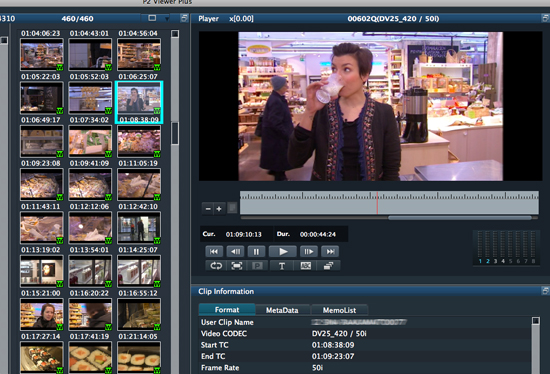Viewport: 550px width, 374px height.
Task: Click the thumbnail list scrollbar handle
Action: coord(175,133)
